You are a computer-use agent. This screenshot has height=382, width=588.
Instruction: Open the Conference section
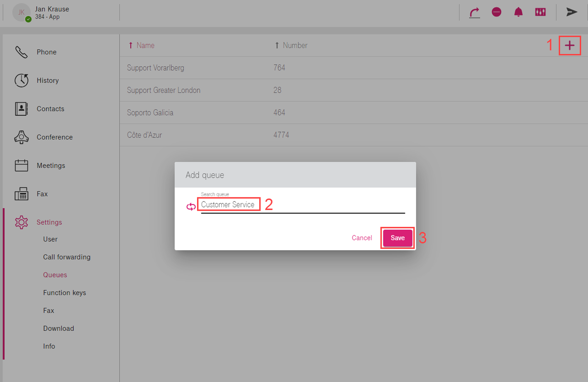pyautogui.click(x=54, y=137)
